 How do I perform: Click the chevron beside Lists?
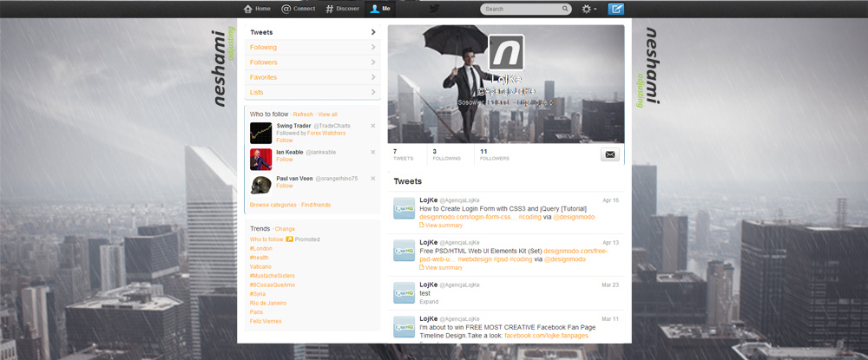click(373, 92)
